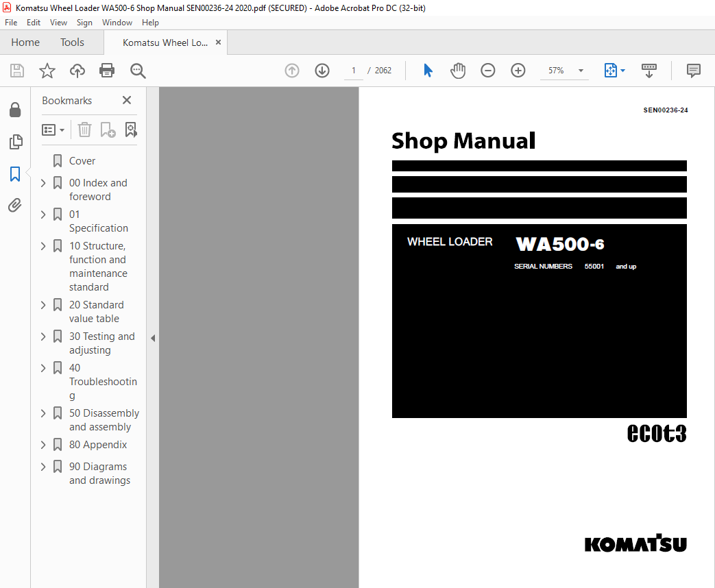
Task: Open the Attachments paperclip panel
Action: pyautogui.click(x=15, y=205)
